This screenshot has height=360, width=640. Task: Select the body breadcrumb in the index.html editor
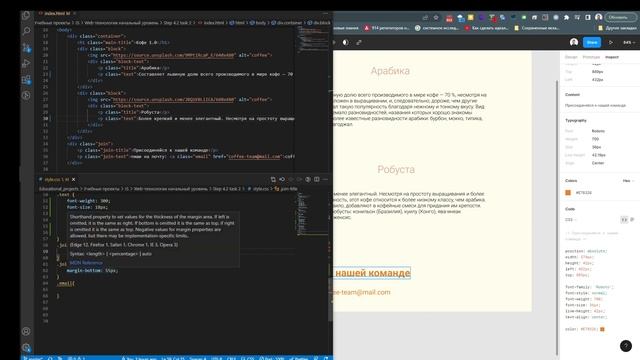[259, 23]
